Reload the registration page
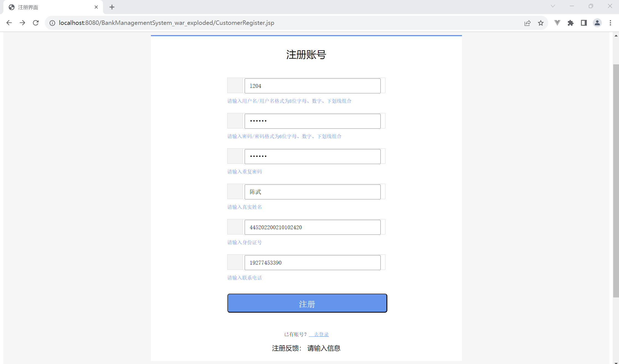Image resolution: width=619 pixels, height=364 pixels. coord(36,23)
